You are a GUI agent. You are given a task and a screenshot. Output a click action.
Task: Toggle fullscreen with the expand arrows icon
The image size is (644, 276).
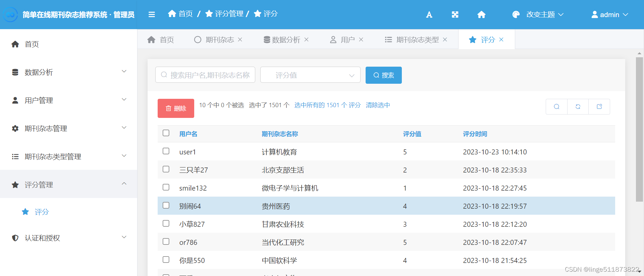pyautogui.click(x=455, y=14)
